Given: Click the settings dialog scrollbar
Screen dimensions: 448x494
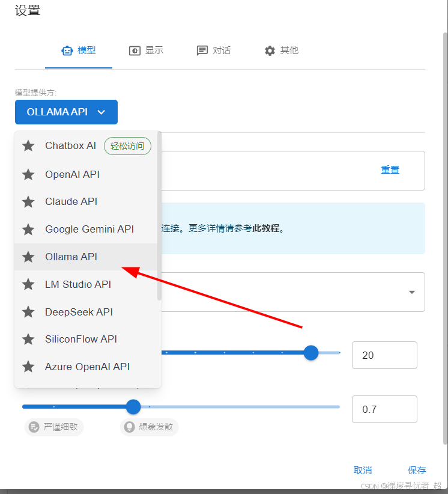Looking at the screenshot, I should point(445,239).
